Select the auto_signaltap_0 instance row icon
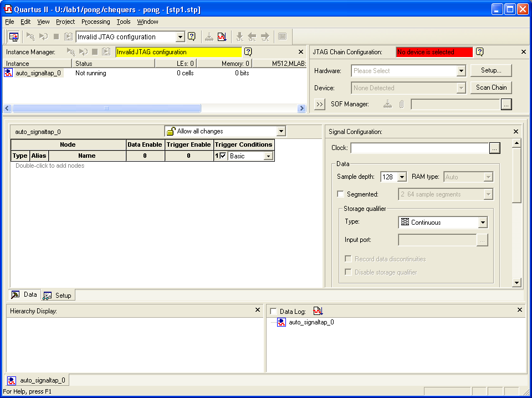532x398 pixels. [x=9, y=73]
